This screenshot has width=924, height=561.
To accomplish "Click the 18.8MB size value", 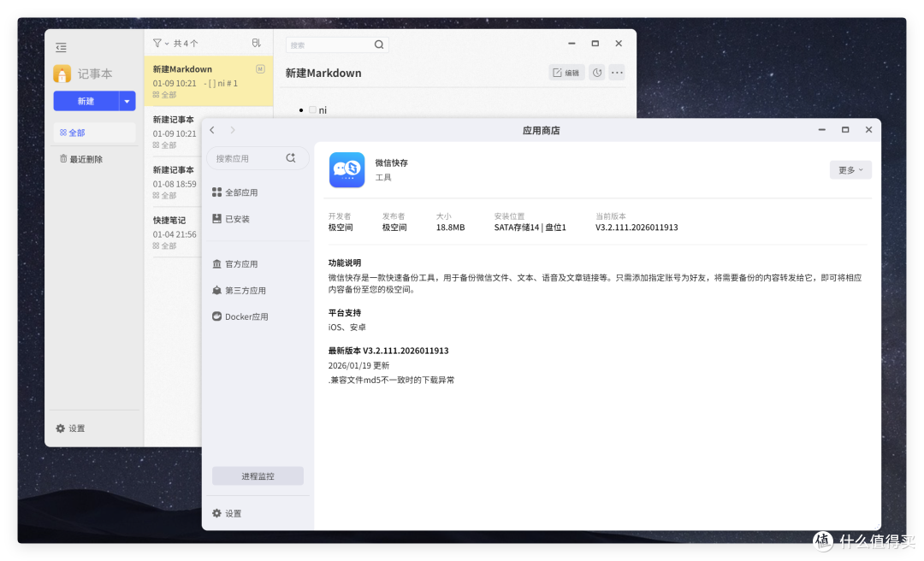I will 450,227.
